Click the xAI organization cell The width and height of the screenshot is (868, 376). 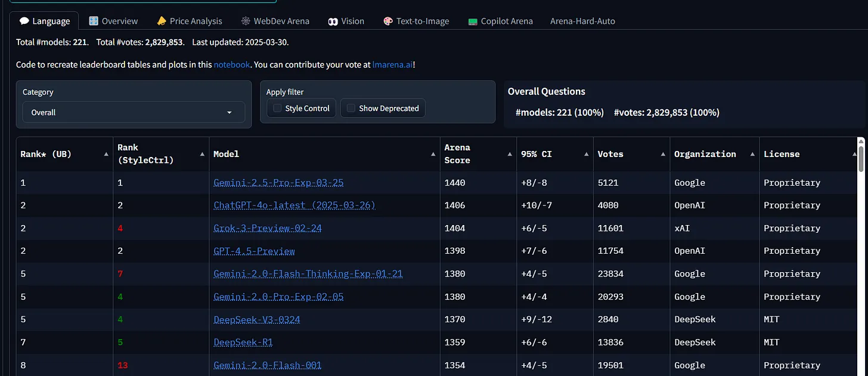[x=682, y=228]
